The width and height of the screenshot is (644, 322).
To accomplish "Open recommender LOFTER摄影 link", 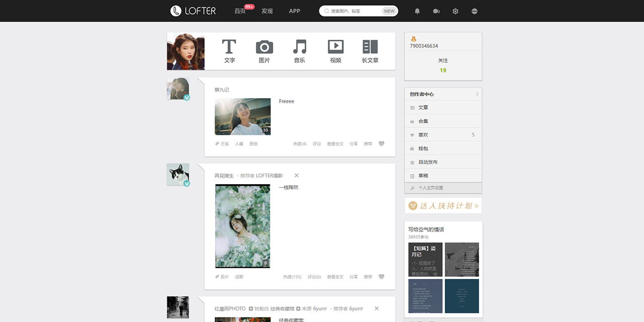I will [269, 176].
